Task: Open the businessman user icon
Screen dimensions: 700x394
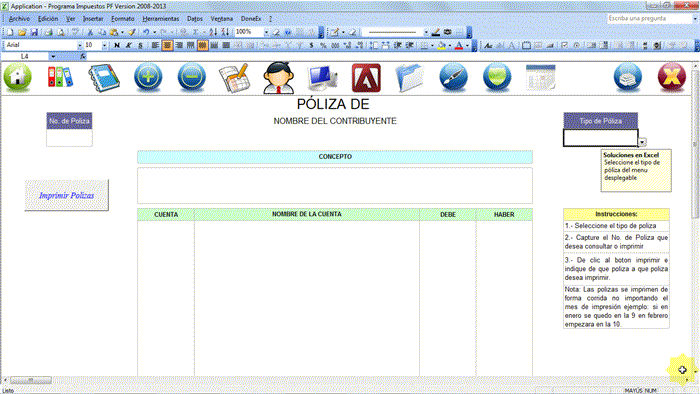Action: pyautogui.click(x=279, y=78)
